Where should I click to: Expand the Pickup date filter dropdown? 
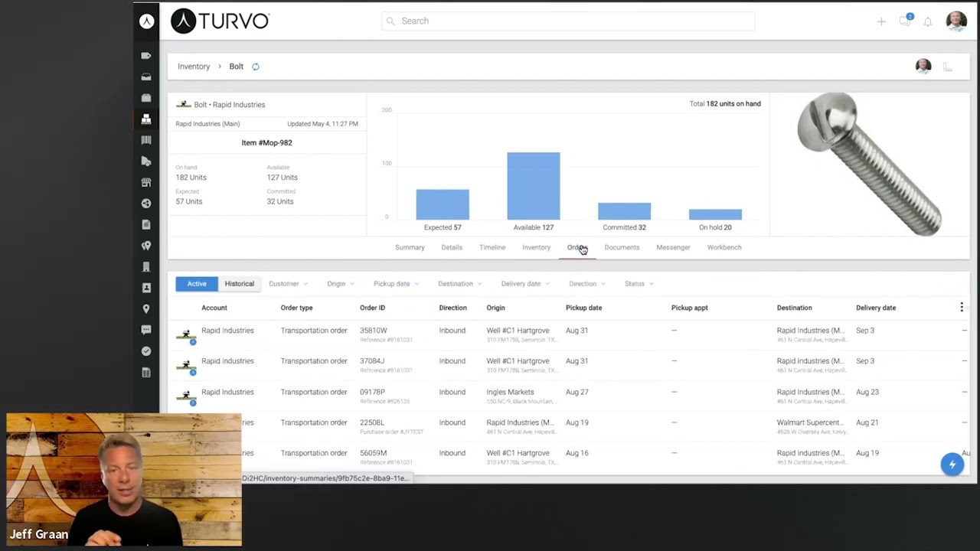point(396,284)
